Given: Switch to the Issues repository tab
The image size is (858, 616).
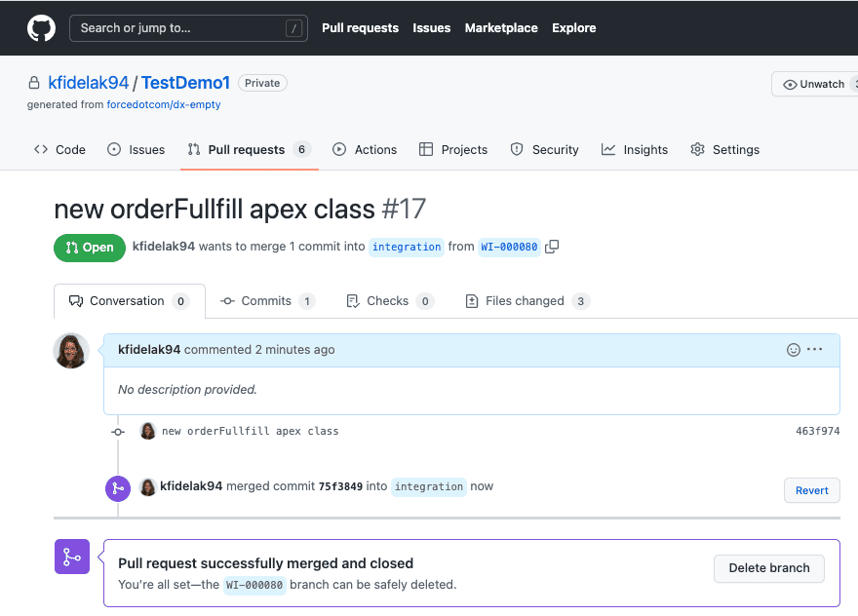Looking at the screenshot, I should coord(136,149).
